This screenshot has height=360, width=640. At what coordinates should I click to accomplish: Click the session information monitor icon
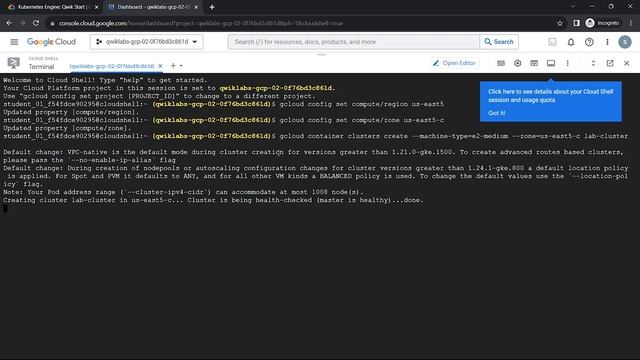pyautogui.click(x=551, y=63)
